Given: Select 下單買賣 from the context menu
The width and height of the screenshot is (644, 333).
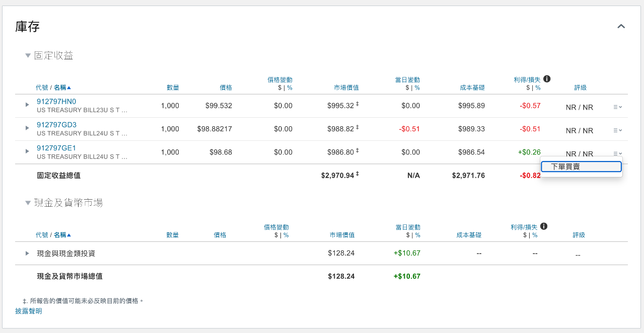Looking at the screenshot, I should 581,166.
